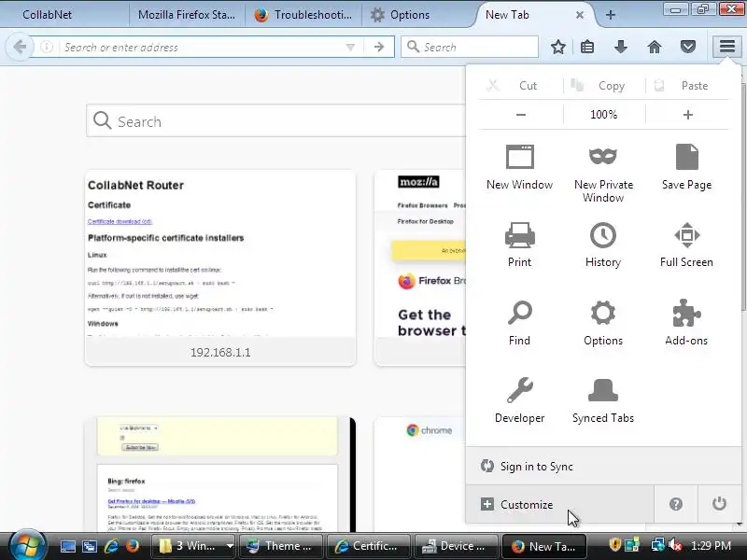This screenshot has width=747, height=560.
Task: Enter Full Screen mode
Action: (686, 245)
